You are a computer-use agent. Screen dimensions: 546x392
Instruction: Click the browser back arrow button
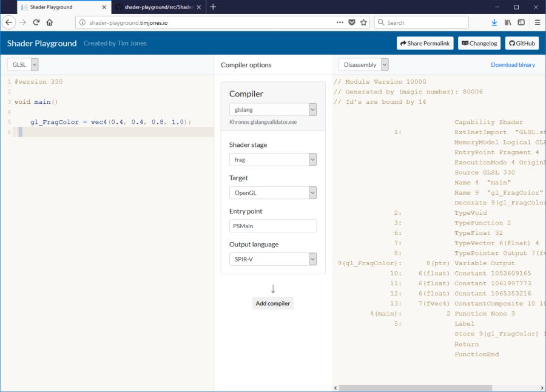[9, 22]
